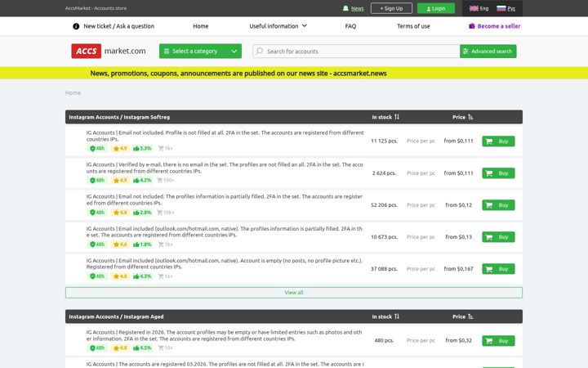Click 48h shield badge on 480 pcs. row
The image size is (588, 368).
point(97,348)
